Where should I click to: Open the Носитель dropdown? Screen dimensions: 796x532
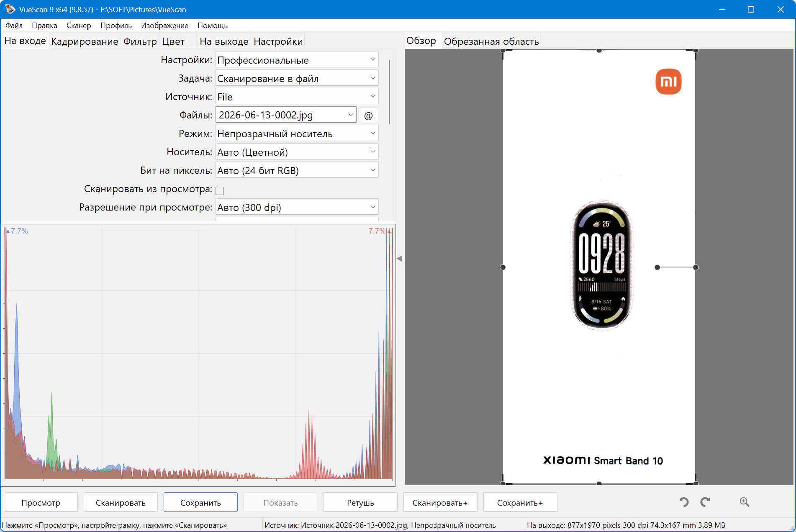click(297, 152)
